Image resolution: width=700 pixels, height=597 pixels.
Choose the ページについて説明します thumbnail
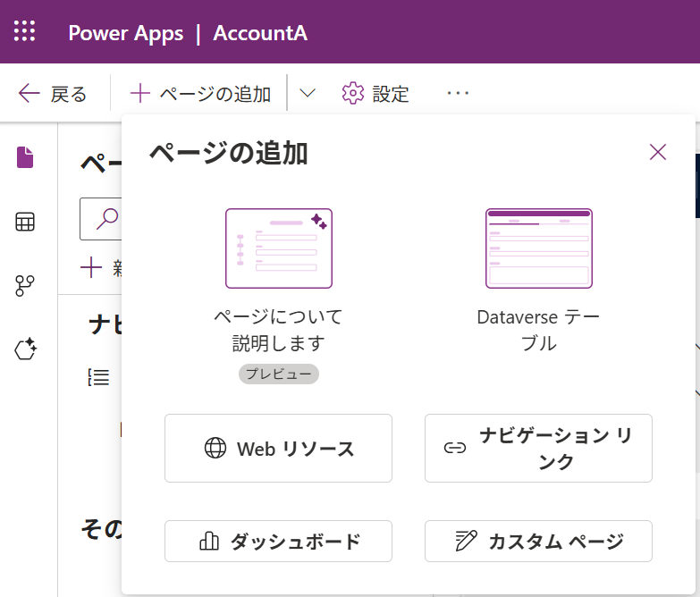pyautogui.click(x=279, y=248)
